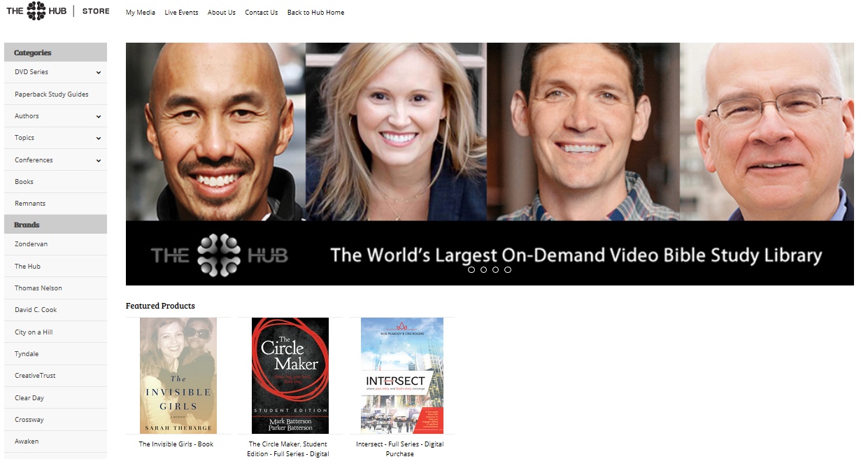Expand Topics category arrow
This screenshot has width=868, height=459.
tap(99, 138)
